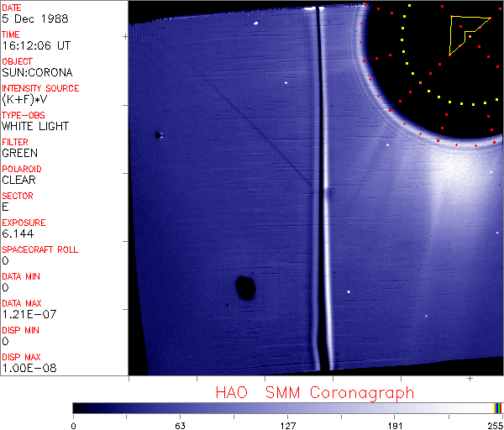The image size is (504, 430).
Task: Click the disp max value '1.00E-08'
Action: (x=29, y=369)
